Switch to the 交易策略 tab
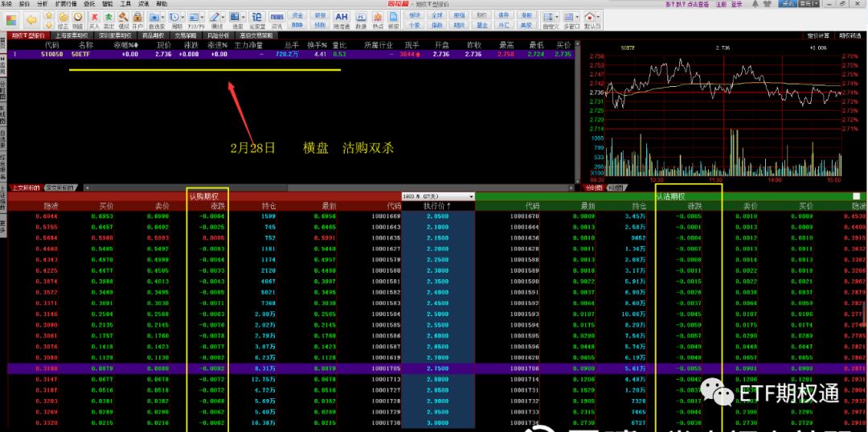The height and width of the screenshot is (432, 868). point(186,35)
